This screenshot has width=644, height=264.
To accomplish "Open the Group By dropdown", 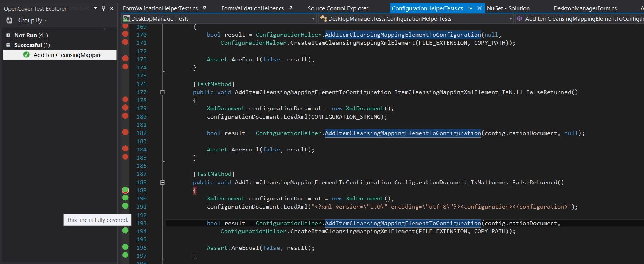I will click(x=32, y=20).
